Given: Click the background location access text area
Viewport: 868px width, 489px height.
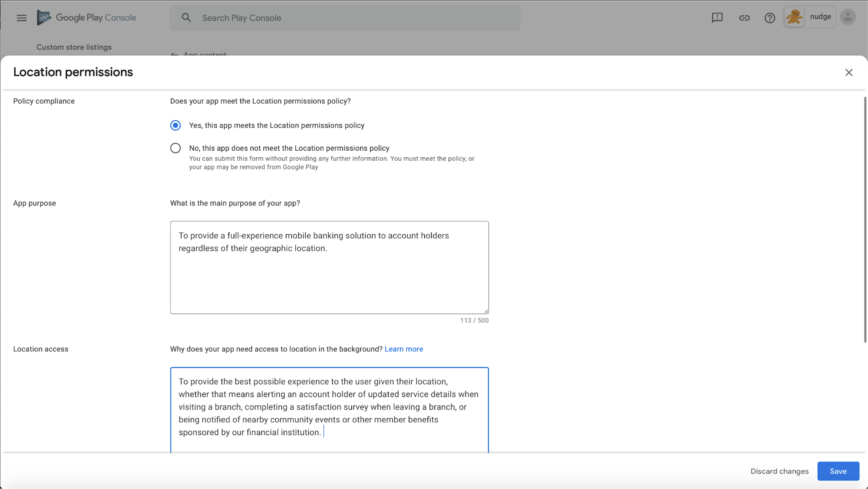Looking at the screenshot, I should [x=329, y=408].
